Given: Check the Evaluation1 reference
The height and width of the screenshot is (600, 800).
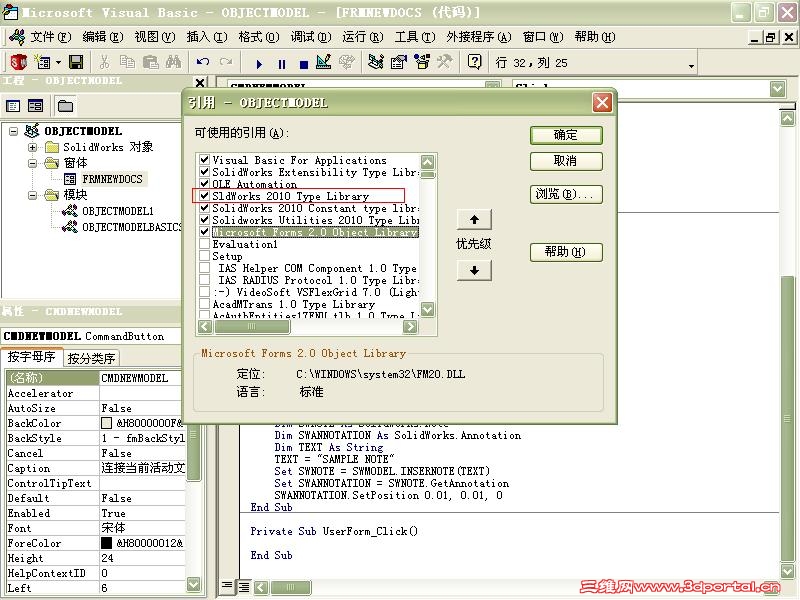Looking at the screenshot, I should point(205,244).
